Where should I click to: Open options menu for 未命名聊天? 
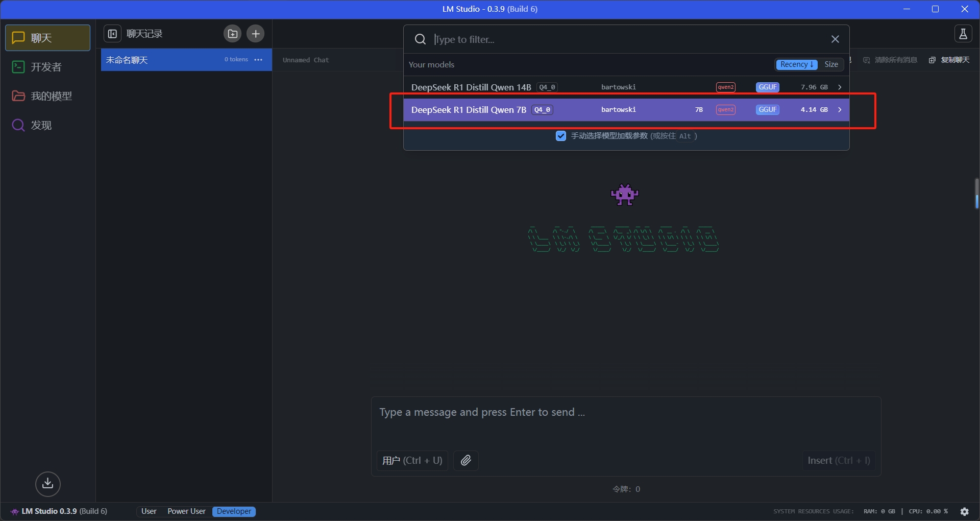tap(258, 60)
